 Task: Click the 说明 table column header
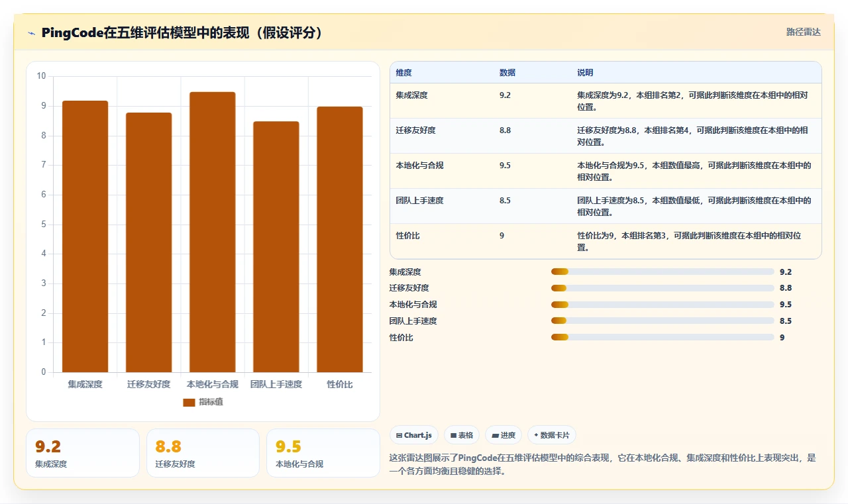pyautogui.click(x=585, y=73)
